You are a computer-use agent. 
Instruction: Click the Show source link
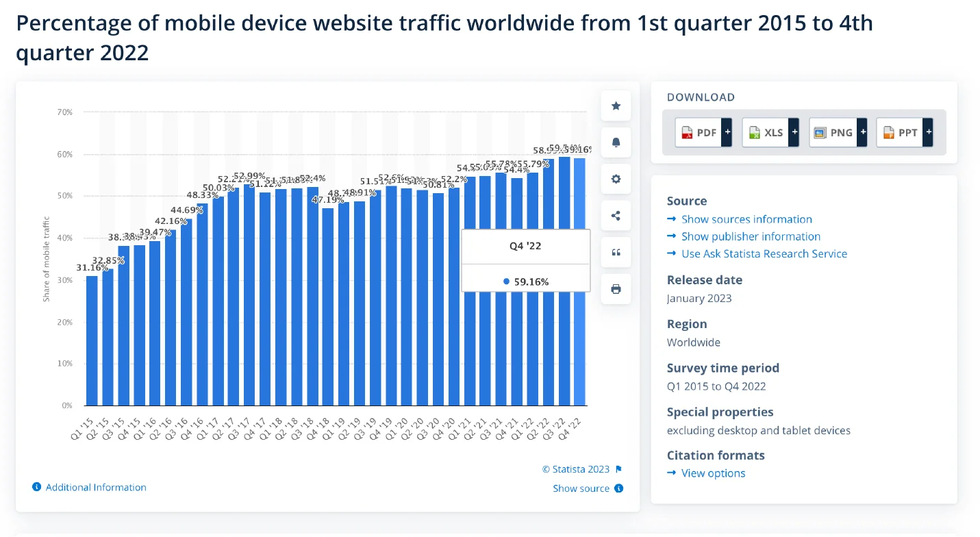click(581, 488)
